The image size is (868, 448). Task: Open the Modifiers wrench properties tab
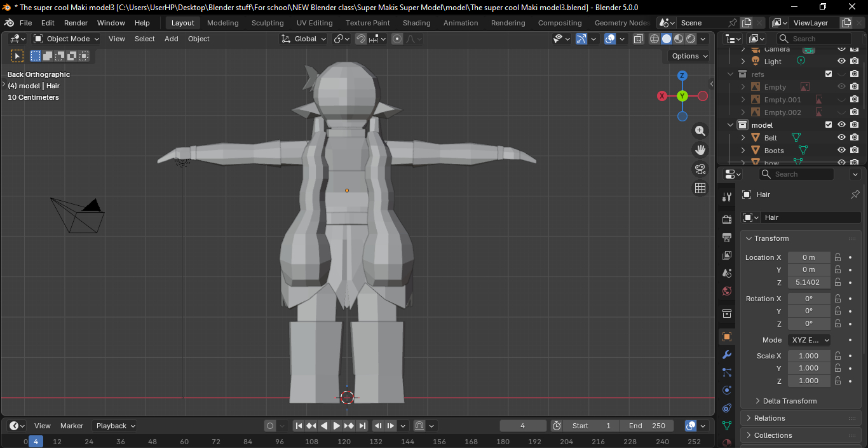tap(727, 355)
